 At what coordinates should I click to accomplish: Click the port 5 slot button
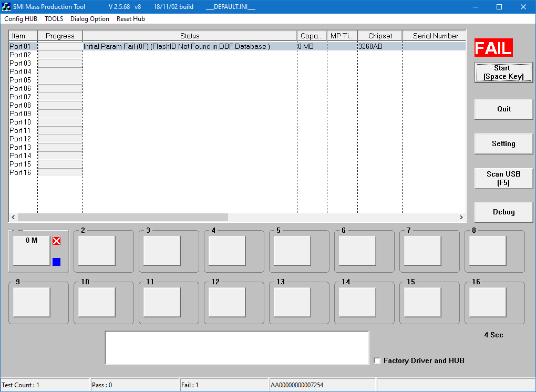292,251
